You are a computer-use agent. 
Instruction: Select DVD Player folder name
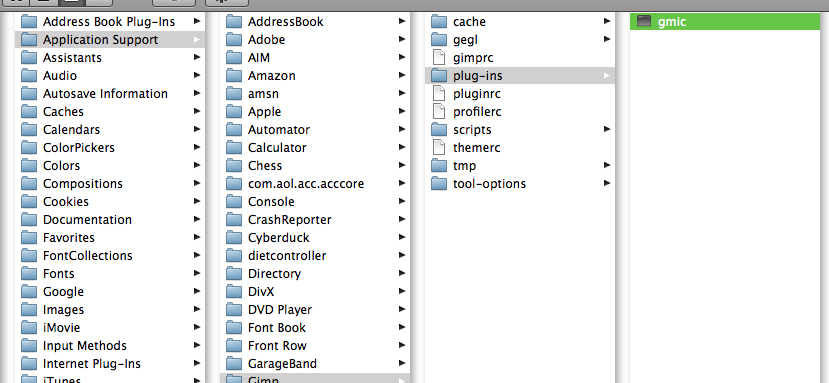(280, 309)
